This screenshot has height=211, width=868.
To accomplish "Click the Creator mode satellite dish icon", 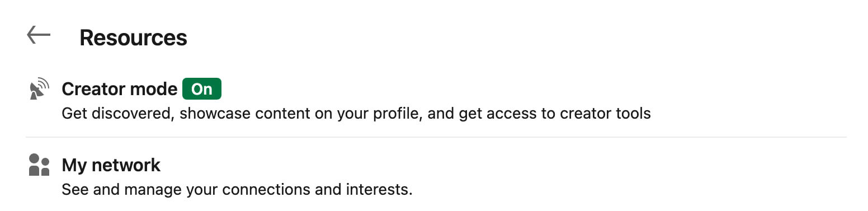I will pyautogui.click(x=39, y=90).
